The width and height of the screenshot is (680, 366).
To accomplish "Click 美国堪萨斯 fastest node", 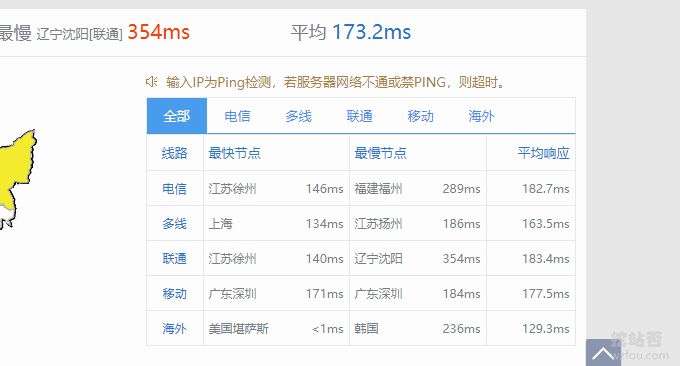I will 239,329.
